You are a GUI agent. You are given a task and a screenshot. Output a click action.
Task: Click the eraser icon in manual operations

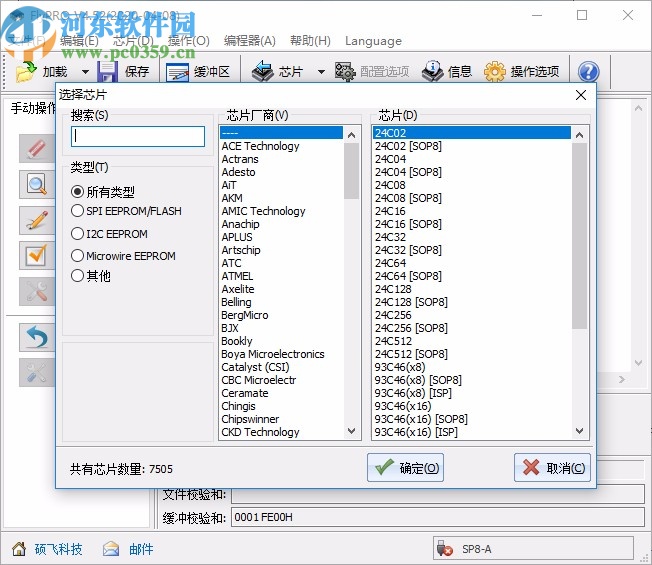[x=37, y=148]
